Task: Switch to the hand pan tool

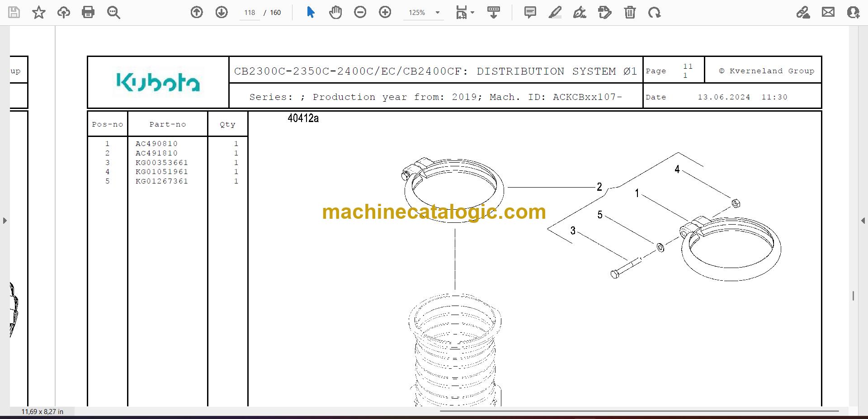Action: (335, 12)
